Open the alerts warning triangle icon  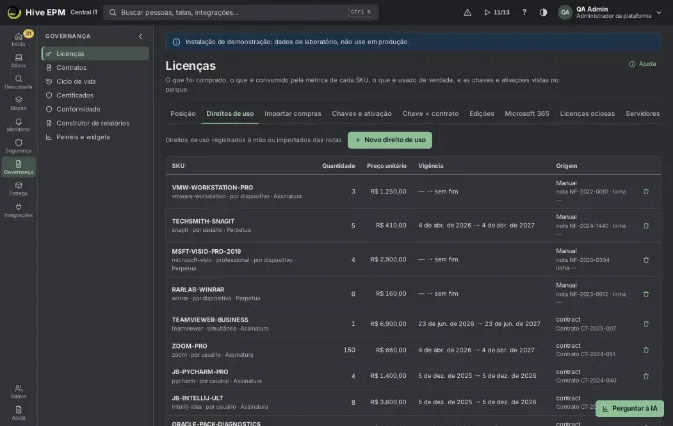click(467, 12)
